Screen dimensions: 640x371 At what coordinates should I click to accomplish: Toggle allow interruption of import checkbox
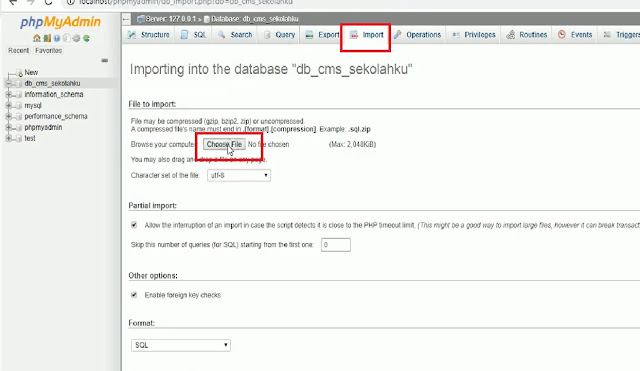click(134, 225)
